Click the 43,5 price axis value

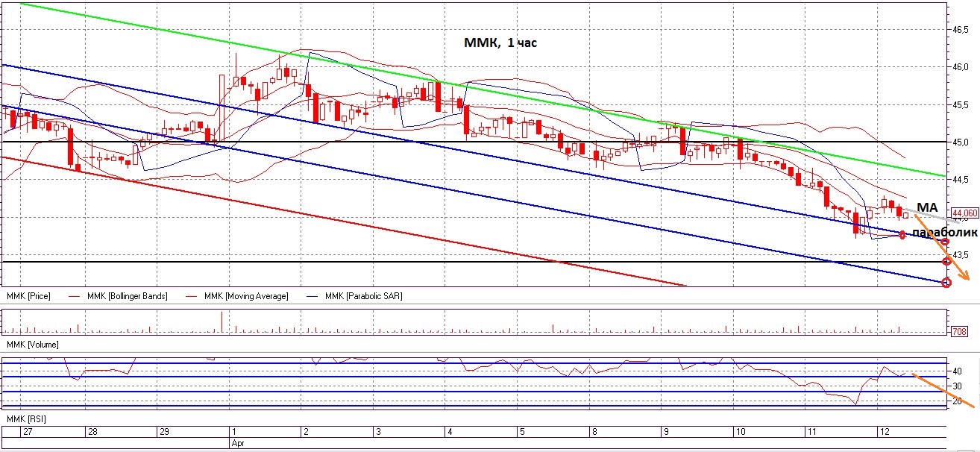pyautogui.click(x=961, y=254)
